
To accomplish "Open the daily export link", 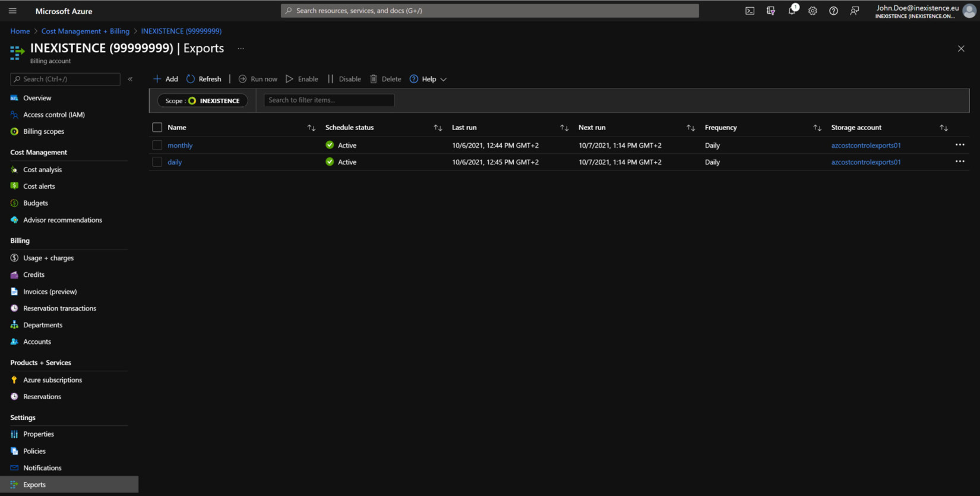I will tap(175, 162).
